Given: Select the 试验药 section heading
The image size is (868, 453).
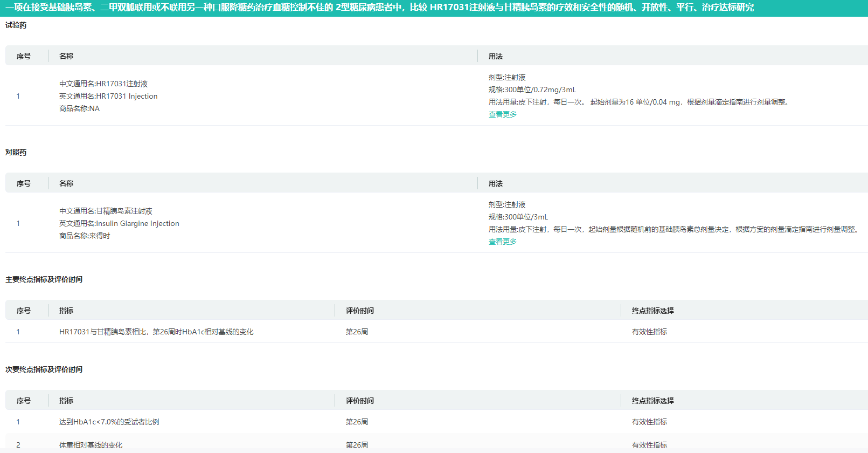Looking at the screenshot, I should point(16,25).
